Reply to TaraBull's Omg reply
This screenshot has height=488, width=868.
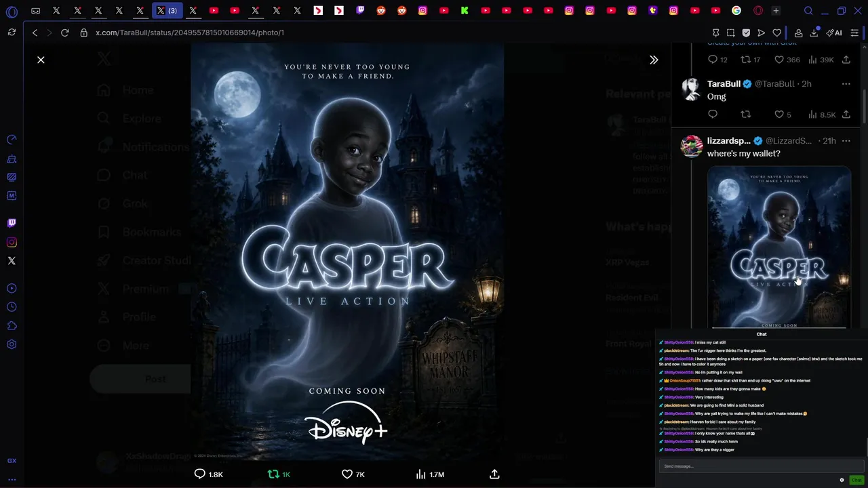tap(713, 115)
